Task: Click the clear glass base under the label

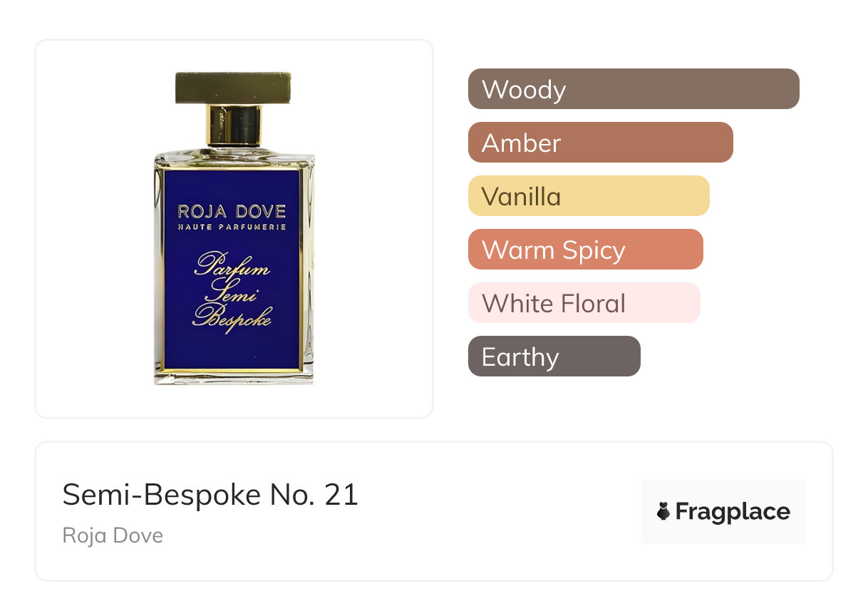Action: point(233,378)
